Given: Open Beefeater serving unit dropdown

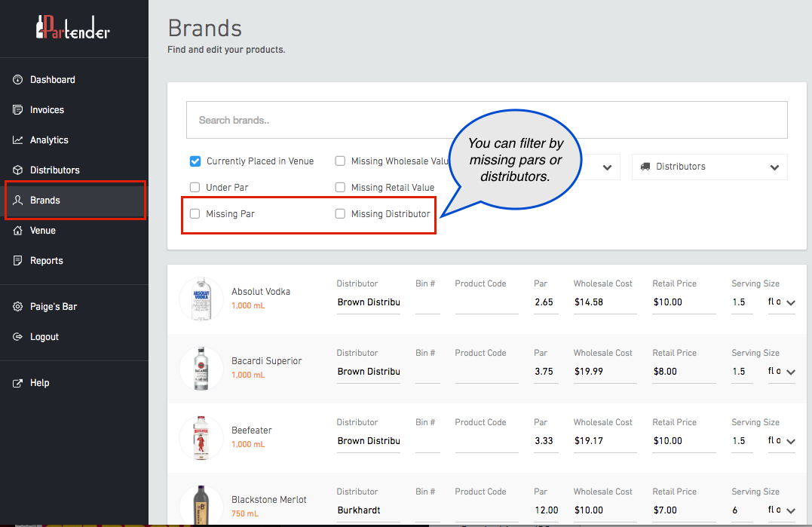Looking at the screenshot, I should coord(781,440).
